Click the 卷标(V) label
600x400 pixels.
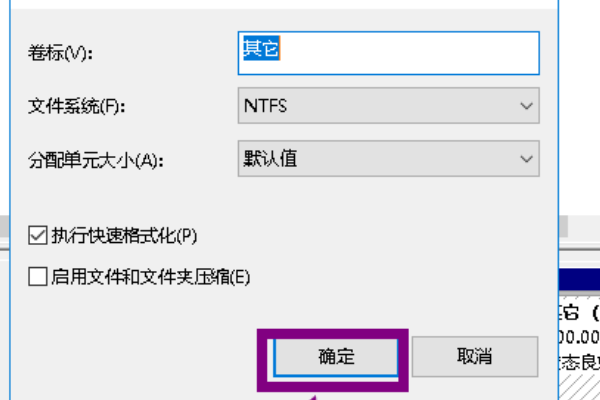[x=62, y=51]
